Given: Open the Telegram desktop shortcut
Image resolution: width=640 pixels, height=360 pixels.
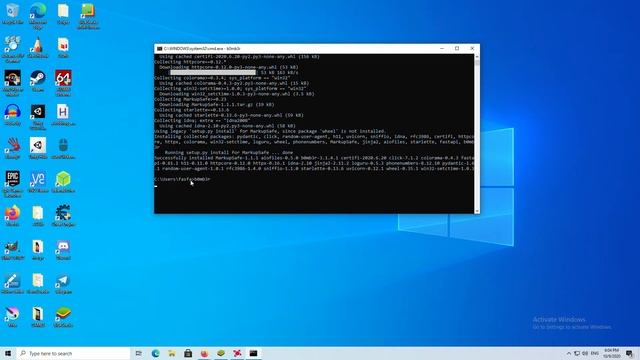Looking at the screenshot, I should (63, 283).
